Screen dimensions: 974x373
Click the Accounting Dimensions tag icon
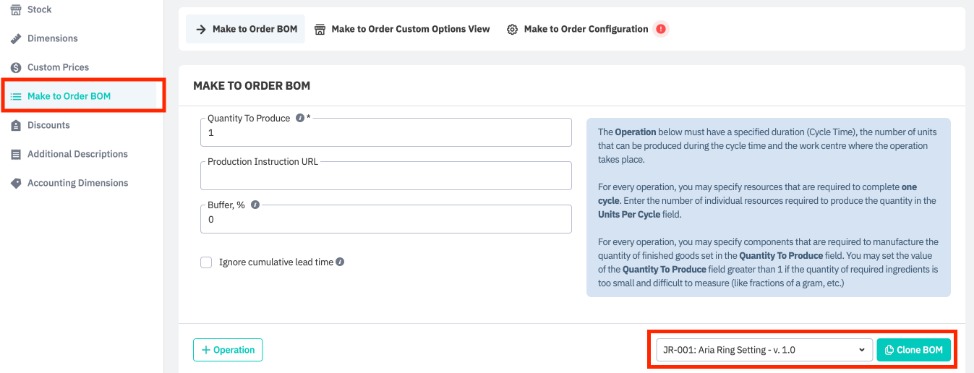coord(16,183)
